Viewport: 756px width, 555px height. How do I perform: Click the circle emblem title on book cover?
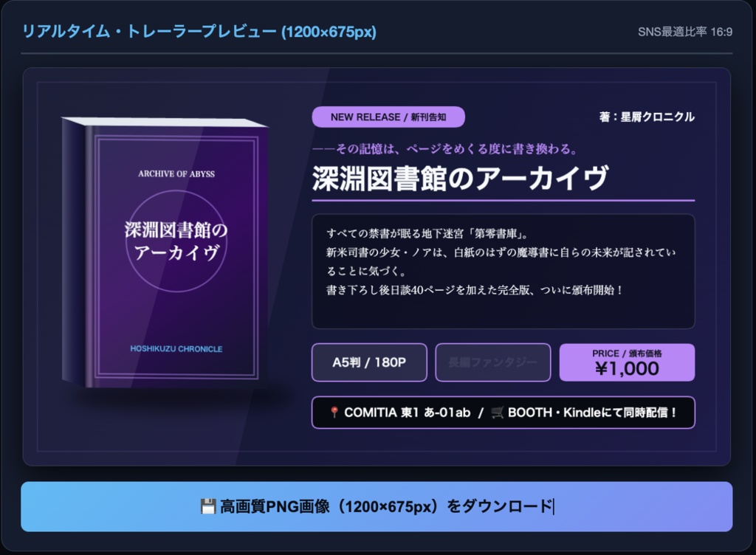pos(176,241)
